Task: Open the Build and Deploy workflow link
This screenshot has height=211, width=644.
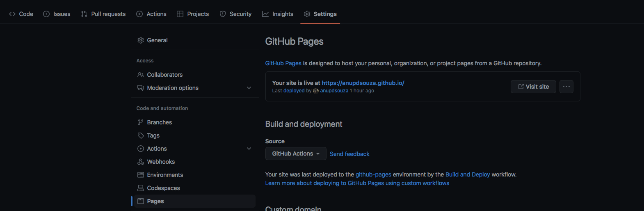Action: 468,174
